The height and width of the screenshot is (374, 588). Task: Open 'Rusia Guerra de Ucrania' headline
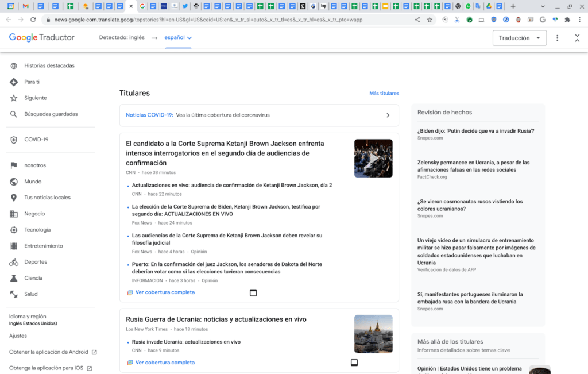(216, 319)
